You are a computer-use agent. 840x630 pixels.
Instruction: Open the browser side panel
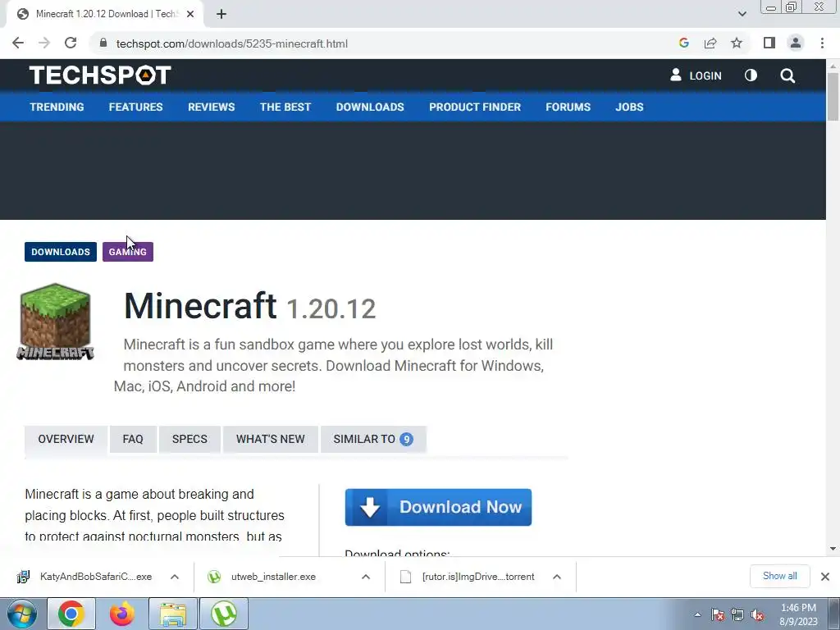point(769,43)
